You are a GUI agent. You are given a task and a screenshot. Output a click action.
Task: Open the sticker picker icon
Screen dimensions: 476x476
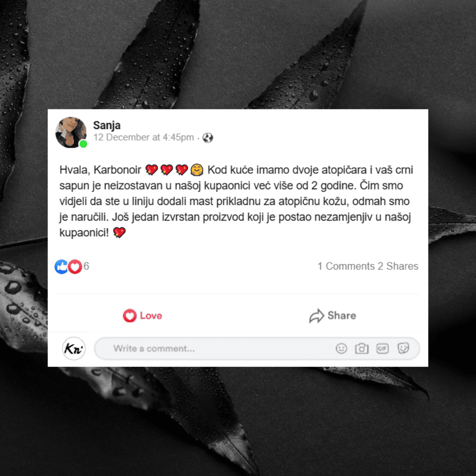(x=403, y=348)
